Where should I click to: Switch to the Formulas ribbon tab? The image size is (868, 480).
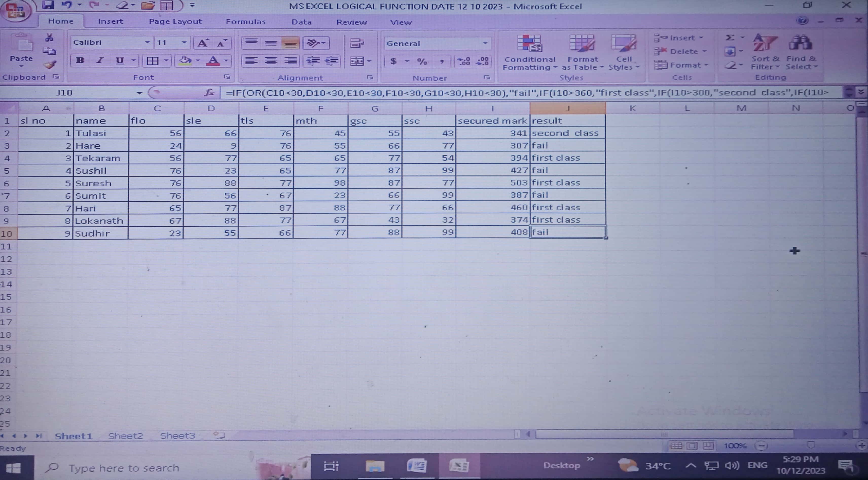click(245, 22)
